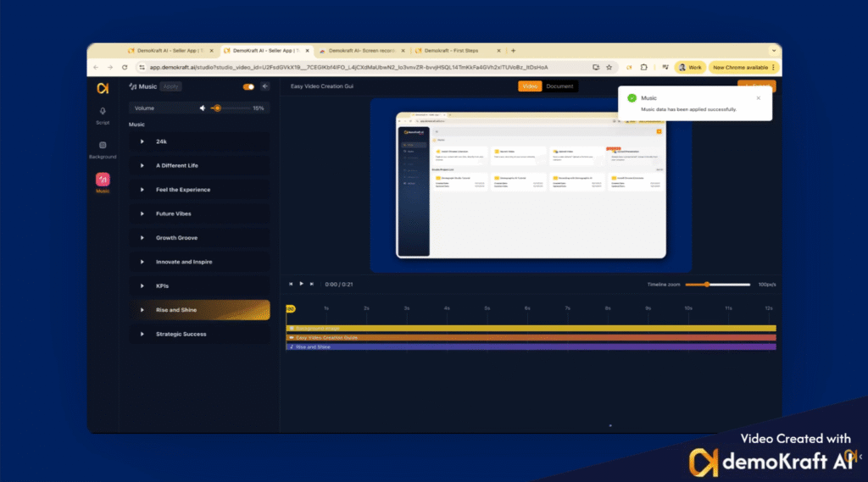Screen dimensions: 868x482
Task: Open the Background panel in sidebar
Action: pos(103,149)
